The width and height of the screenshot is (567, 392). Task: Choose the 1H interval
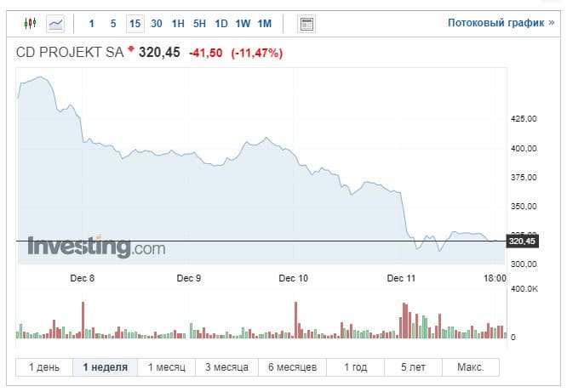pos(178,23)
